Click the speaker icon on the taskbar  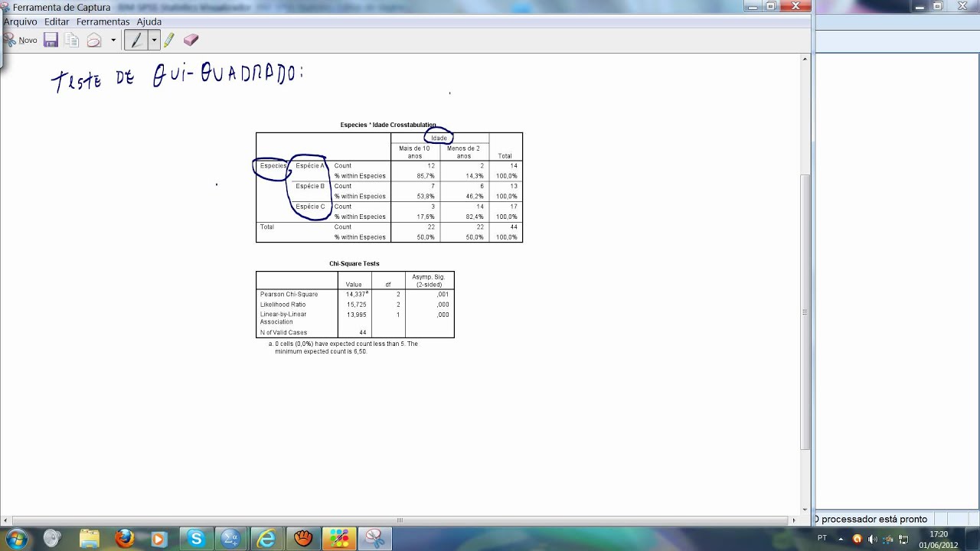[52, 539]
